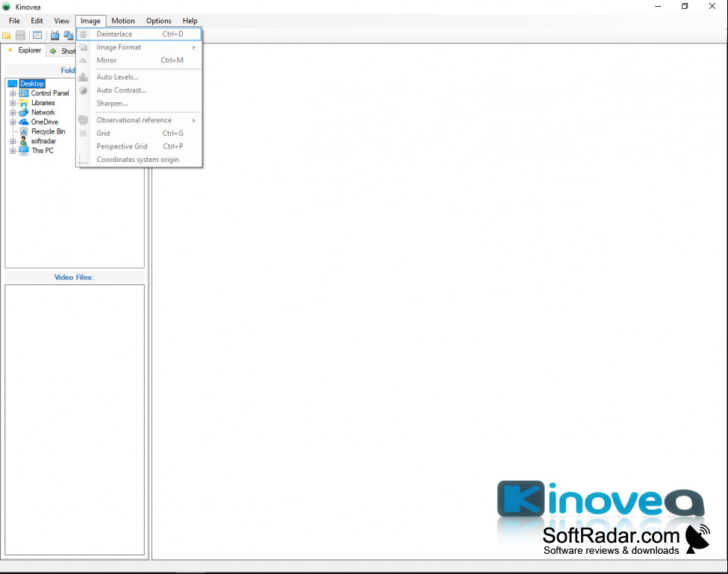Viewport: 728px width, 574px height.
Task: Click the explorer panel toolbar icon beside save
Action: pos(37,35)
